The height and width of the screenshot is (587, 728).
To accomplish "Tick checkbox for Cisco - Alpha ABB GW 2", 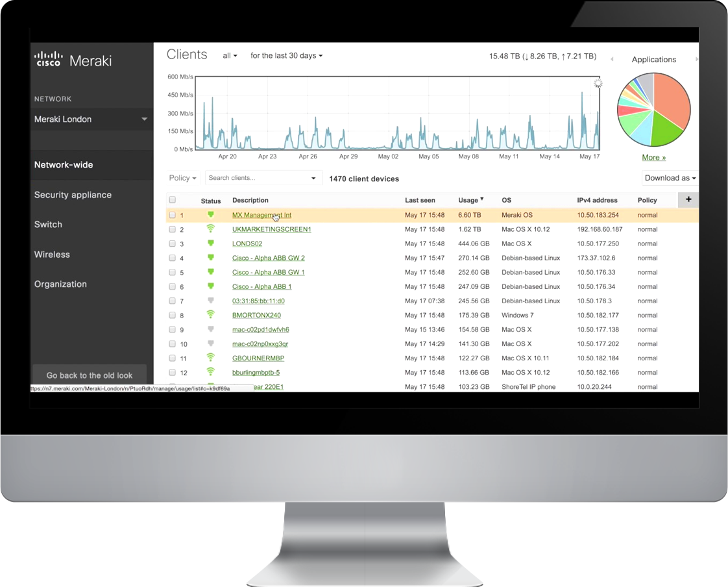I will click(x=172, y=258).
